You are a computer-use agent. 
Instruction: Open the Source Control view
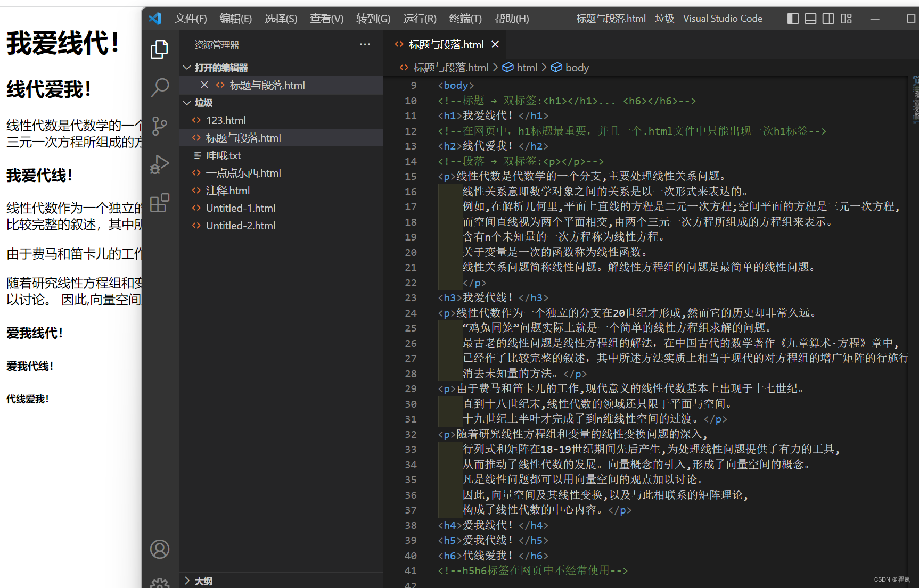(159, 126)
